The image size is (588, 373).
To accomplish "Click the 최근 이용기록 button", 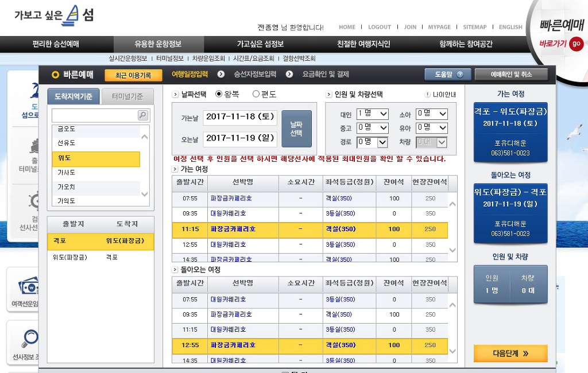I will tap(133, 75).
